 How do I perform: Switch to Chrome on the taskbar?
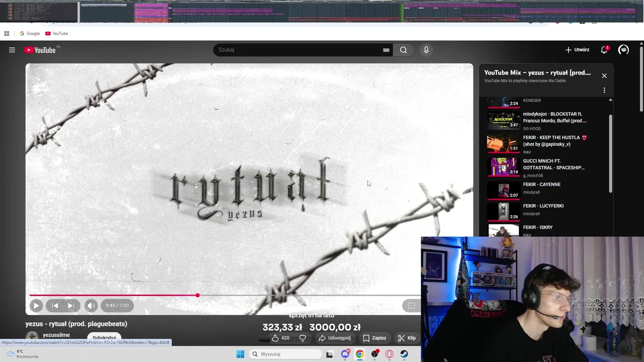click(359, 354)
